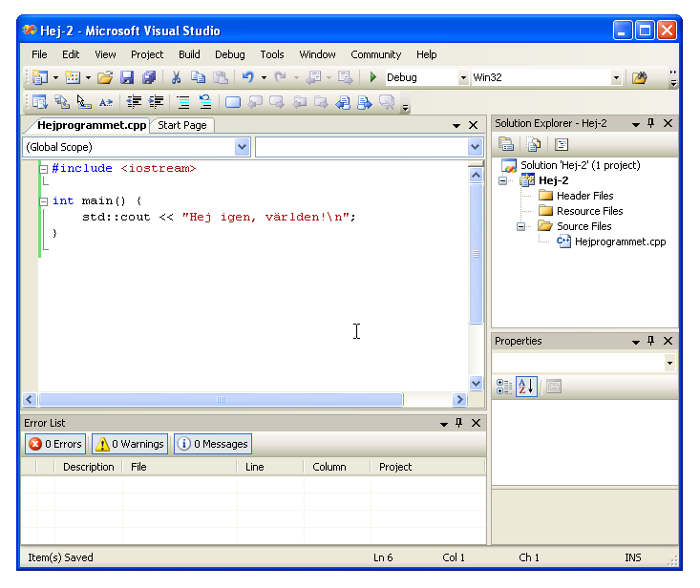Click the Show All Files icon in Solution Explorer
Viewport: 700px width, 588px height.
click(x=534, y=144)
